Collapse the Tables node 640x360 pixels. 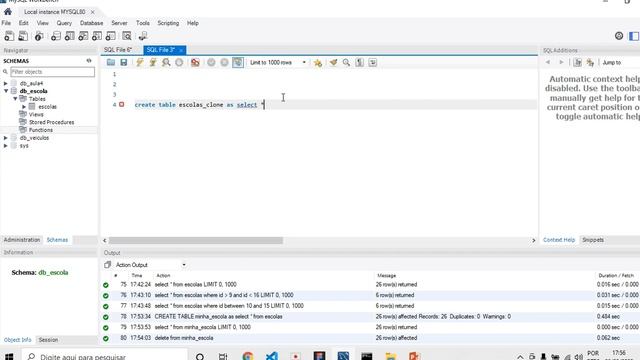pyautogui.click(x=15, y=99)
